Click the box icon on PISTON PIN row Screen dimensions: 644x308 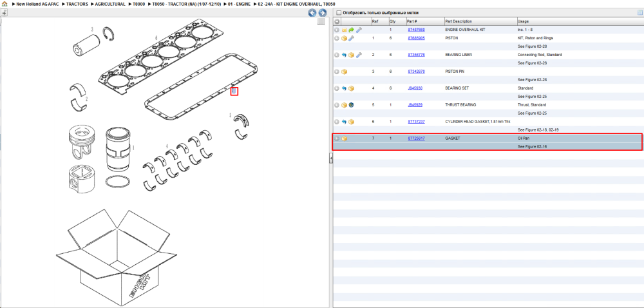pos(344,72)
